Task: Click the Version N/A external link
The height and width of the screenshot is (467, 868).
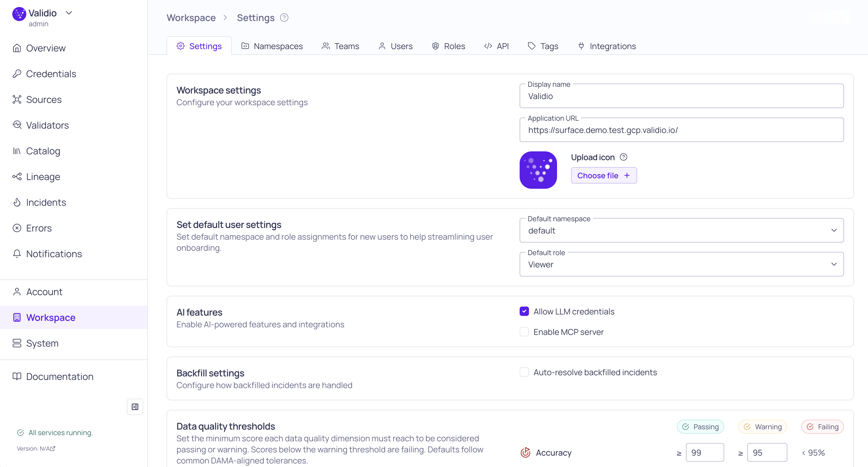Action: (x=36, y=449)
